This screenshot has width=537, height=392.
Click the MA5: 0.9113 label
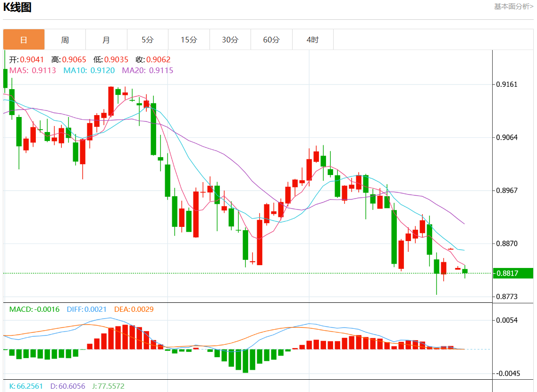(33, 71)
